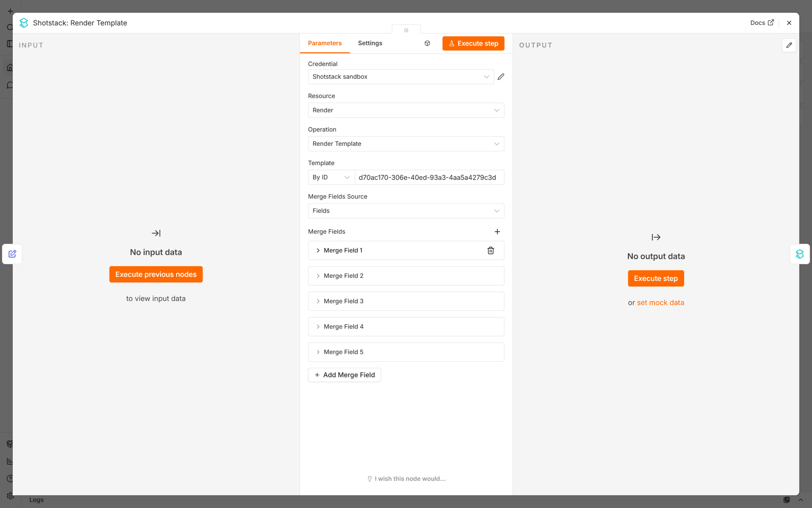
Task: Open Merge Fields Source dropdown
Action: 406,211
